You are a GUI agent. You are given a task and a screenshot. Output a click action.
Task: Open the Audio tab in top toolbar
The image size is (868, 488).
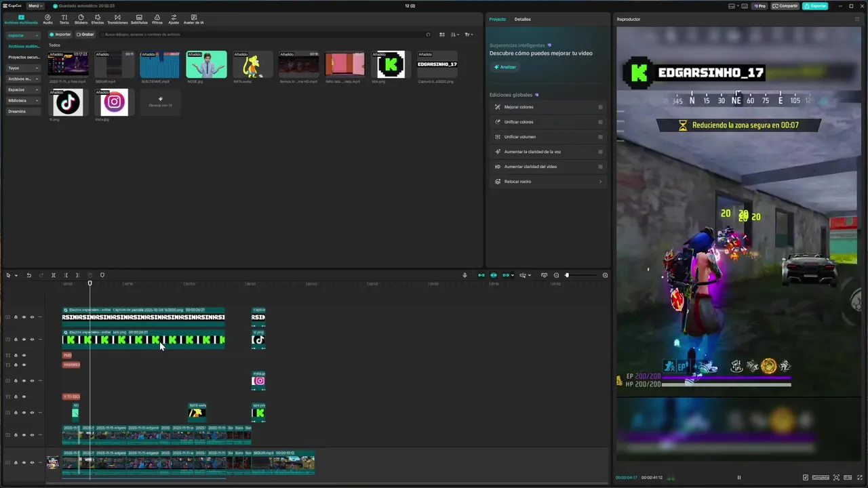pos(47,19)
